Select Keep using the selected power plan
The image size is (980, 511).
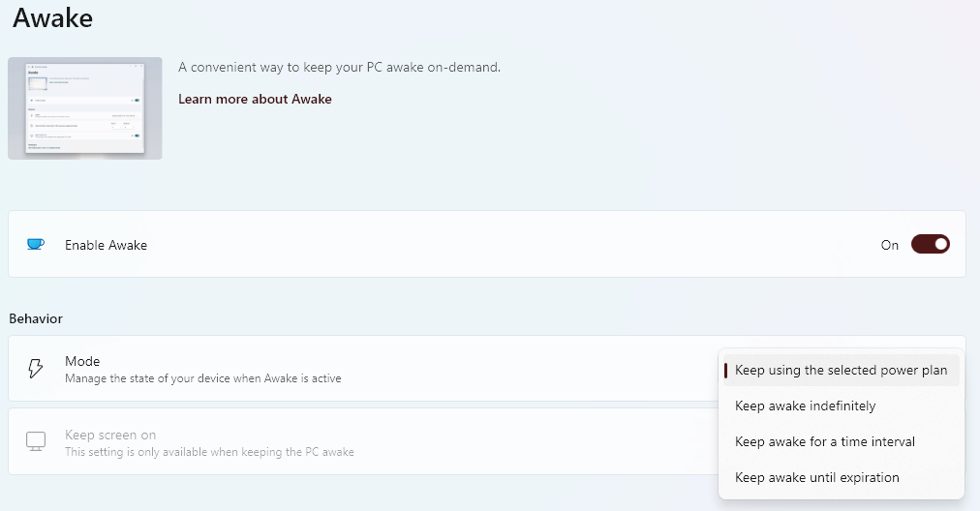tap(841, 370)
